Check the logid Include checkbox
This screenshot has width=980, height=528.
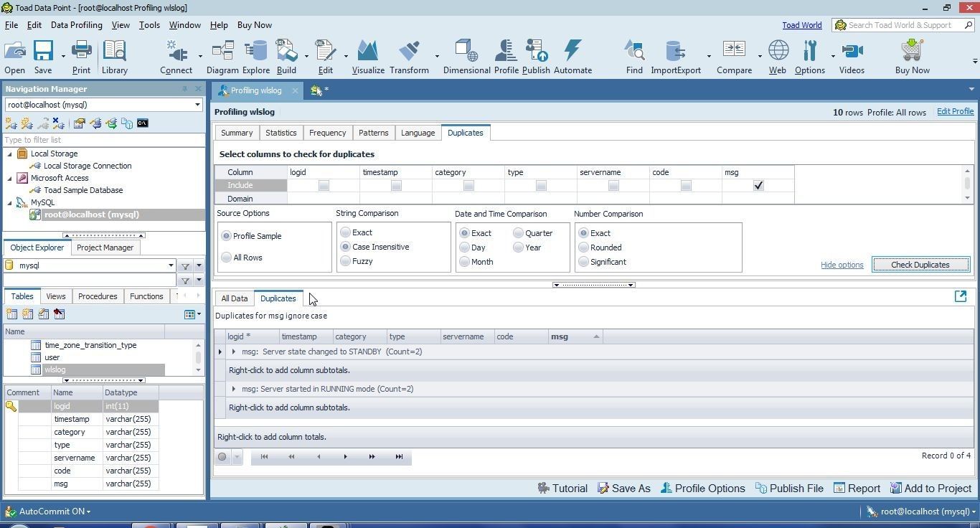click(x=324, y=186)
